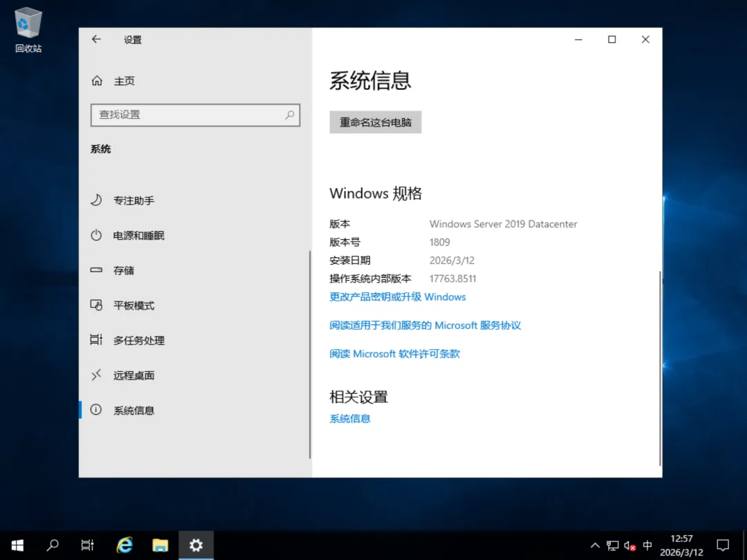Click the sidebar vertical scrollbar
Viewport: 747px width, 560px height.
click(310, 355)
